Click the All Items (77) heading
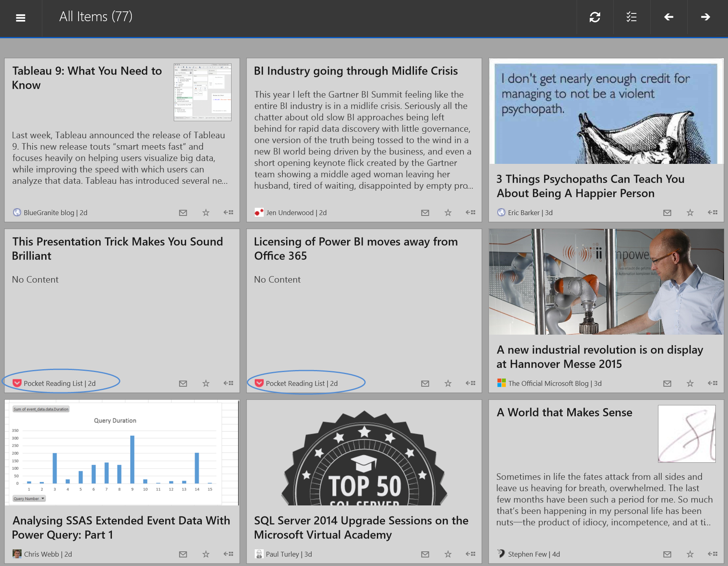 [x=96, y=17]
